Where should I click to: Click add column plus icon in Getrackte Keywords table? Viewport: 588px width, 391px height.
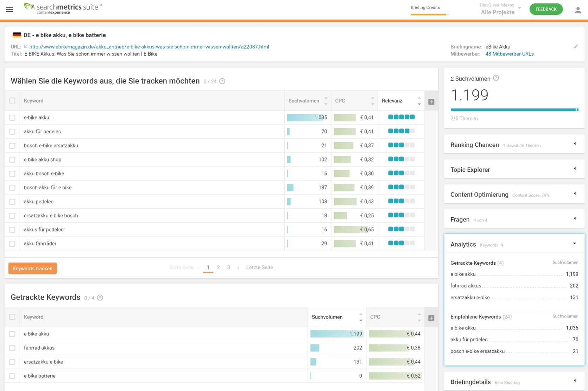tap(431, 318)
